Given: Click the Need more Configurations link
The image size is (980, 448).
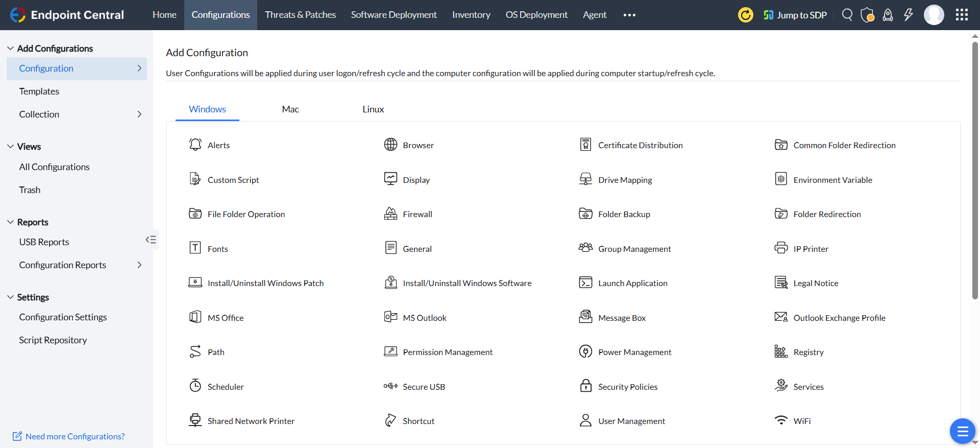Looking at the screenshot, I should (75, 436).
